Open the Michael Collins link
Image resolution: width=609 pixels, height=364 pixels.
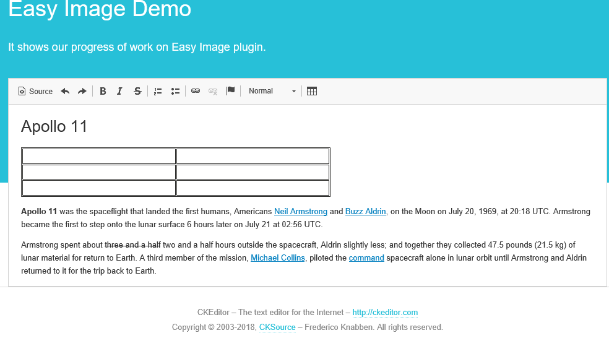pos(278,258)
